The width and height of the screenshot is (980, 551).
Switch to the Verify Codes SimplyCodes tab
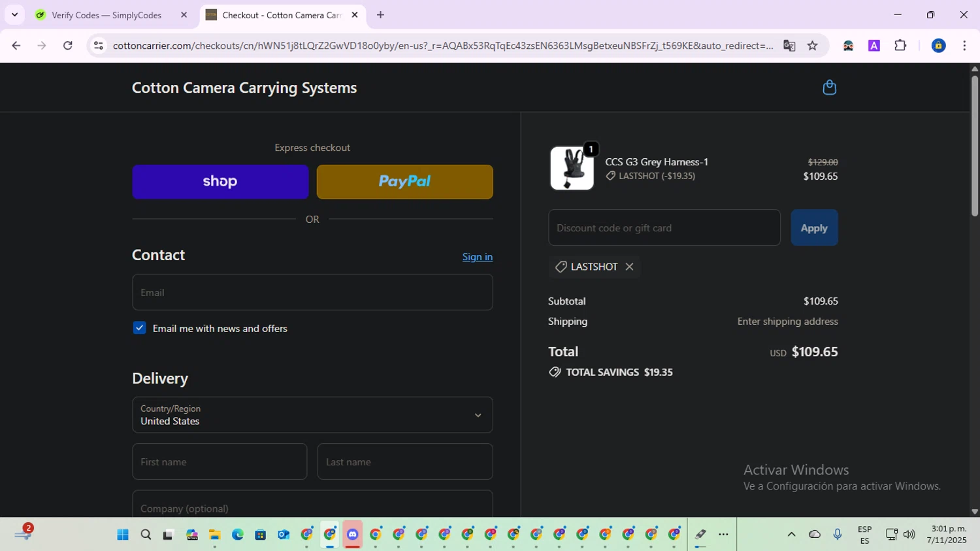106,15
